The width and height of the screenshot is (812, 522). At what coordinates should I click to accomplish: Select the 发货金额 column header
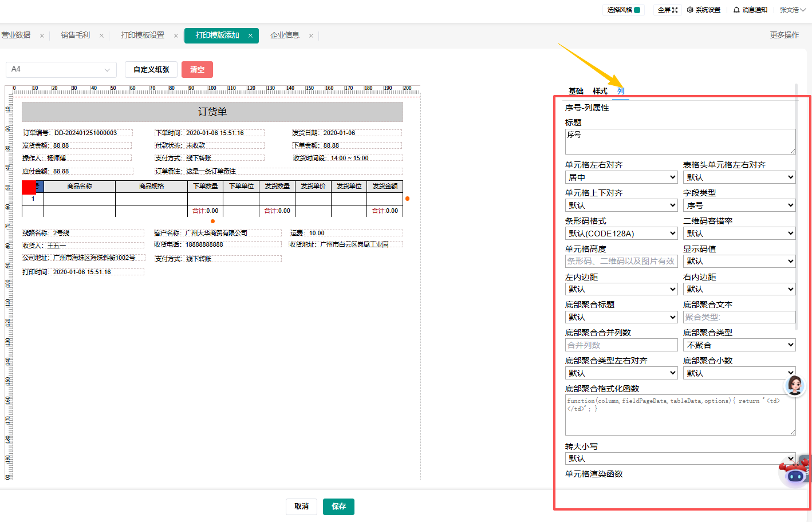click(x=385, y=187)
